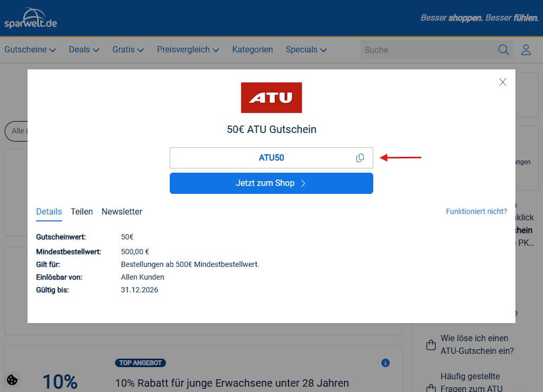Open the Kategorien page

[x=252, y=50]
